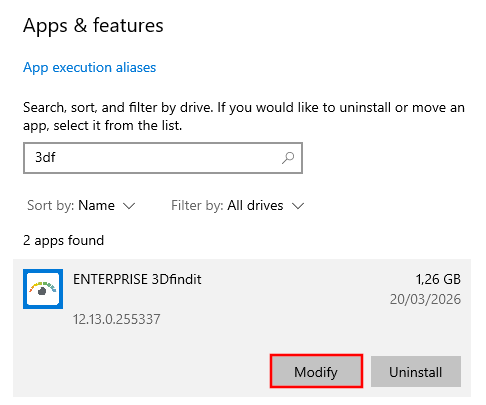486x405 pixels.
Task: Click the '2 apps found' result count
Action: coord(63,241)
